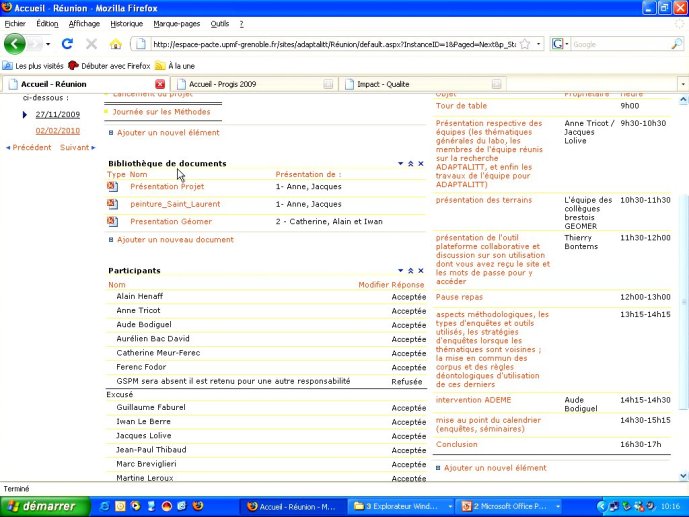Open Presentation Géomer document link
This screenshot has height=517, width=689.
coord(171,222)
